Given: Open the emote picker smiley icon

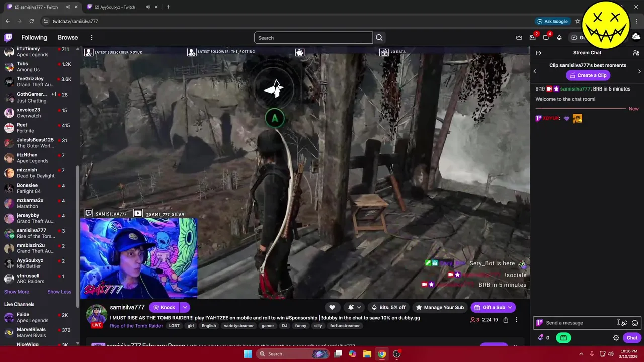Looking at the screenshot, I should (635, 323).
